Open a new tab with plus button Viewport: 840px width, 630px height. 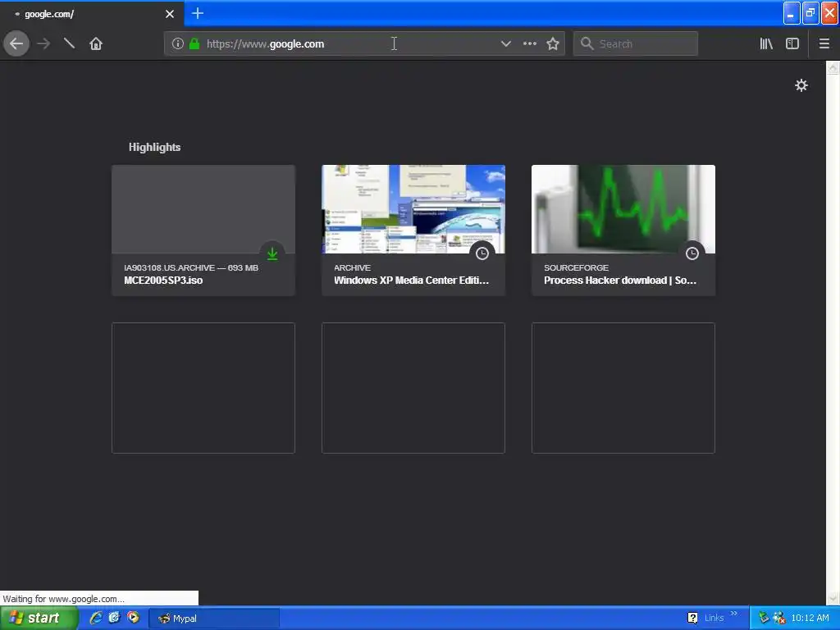click(198, 13)
